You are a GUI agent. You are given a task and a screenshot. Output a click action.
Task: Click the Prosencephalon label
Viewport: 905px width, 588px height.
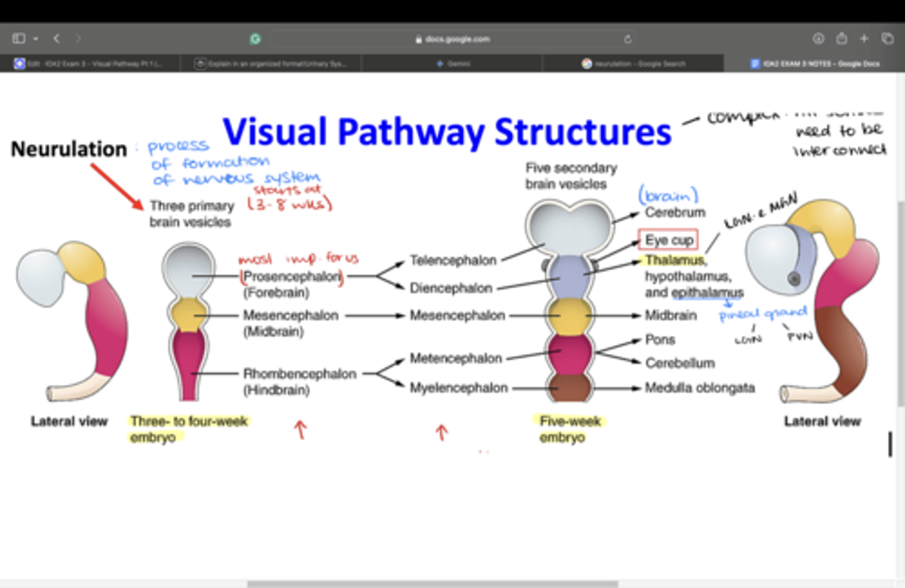coord(292,276)
